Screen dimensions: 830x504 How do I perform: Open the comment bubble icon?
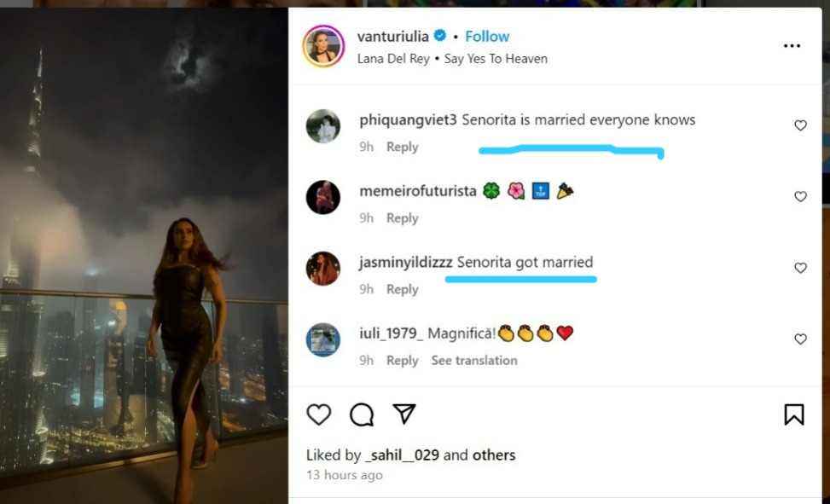coord(362,414)
